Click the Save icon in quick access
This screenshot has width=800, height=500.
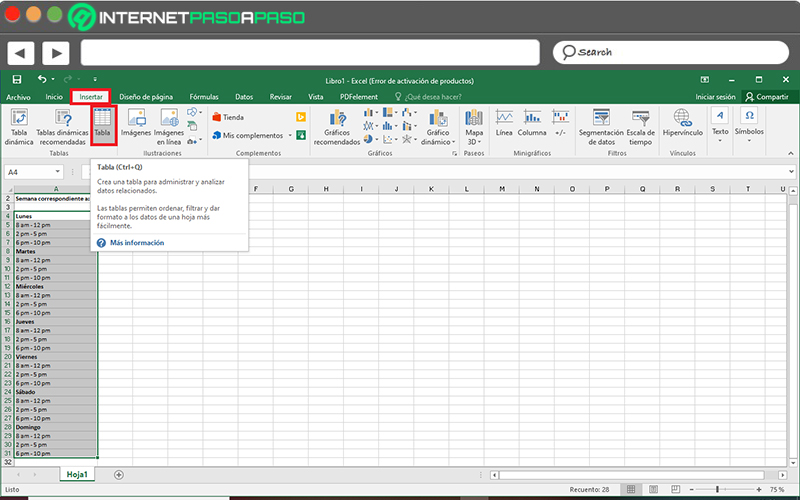[17, 79]
